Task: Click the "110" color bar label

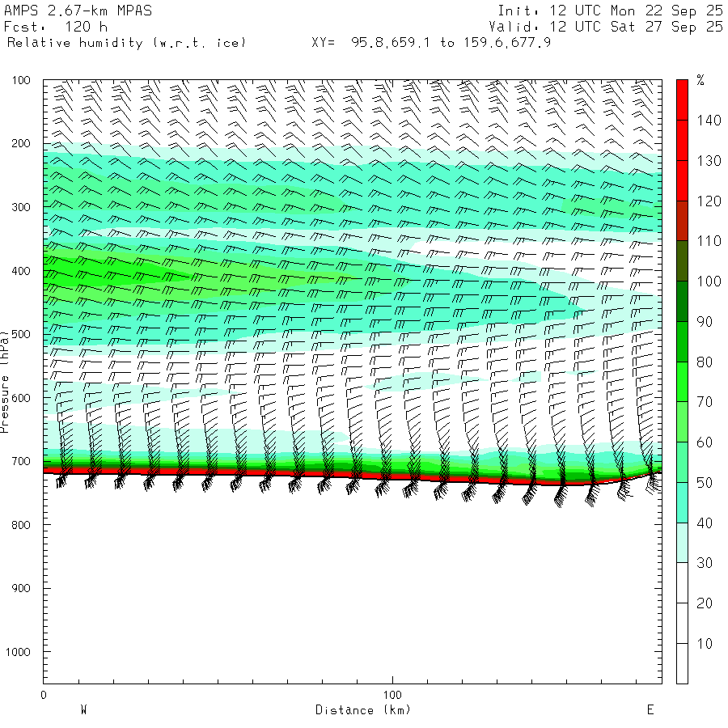Action: tap(709, 241)
